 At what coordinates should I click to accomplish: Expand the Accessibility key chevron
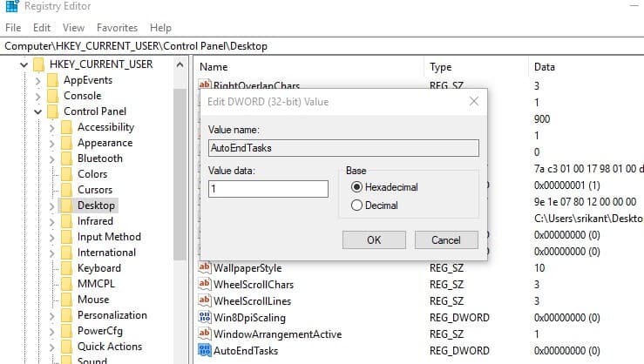click(52, 127)
